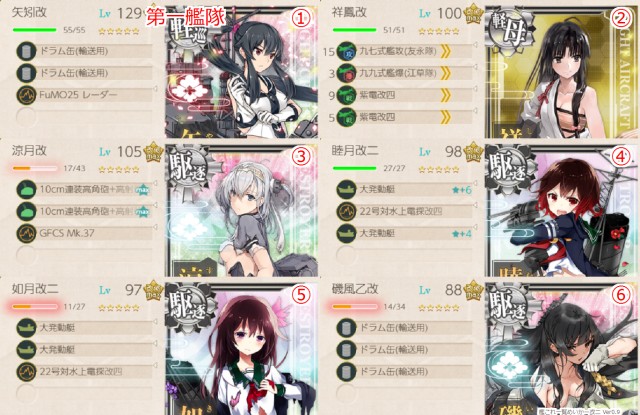Click the orange HP bar of 涼月改

(35, 168)
